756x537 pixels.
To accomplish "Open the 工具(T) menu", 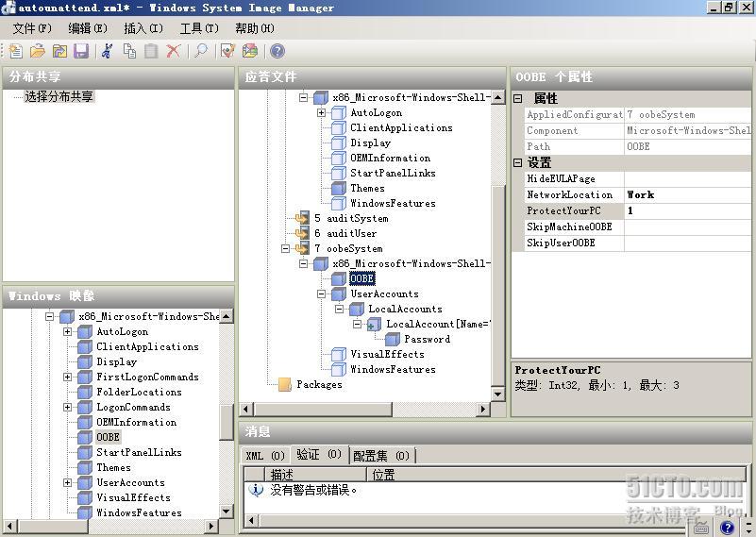I will 199,28.
